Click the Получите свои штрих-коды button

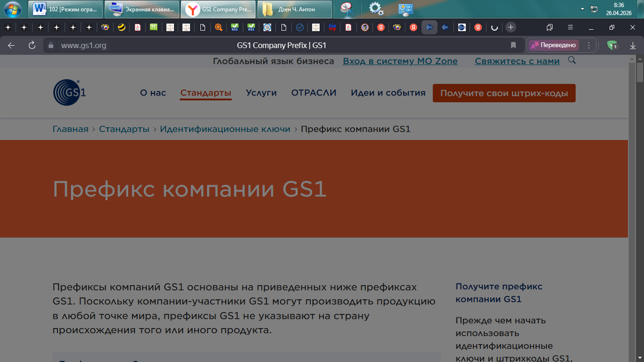point(504,93)
